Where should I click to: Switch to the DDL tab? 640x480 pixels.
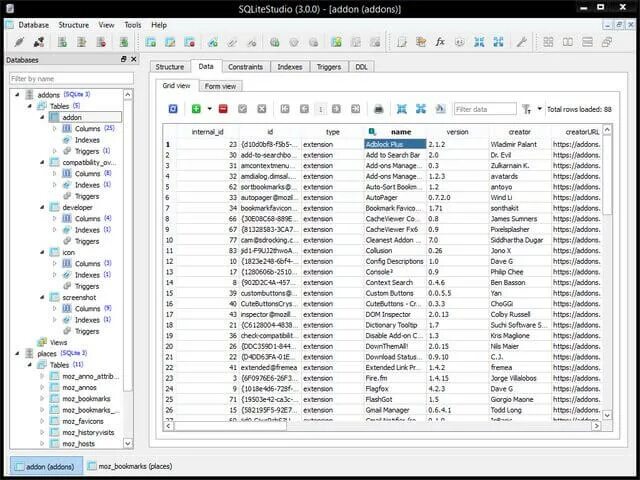(361, 67)
